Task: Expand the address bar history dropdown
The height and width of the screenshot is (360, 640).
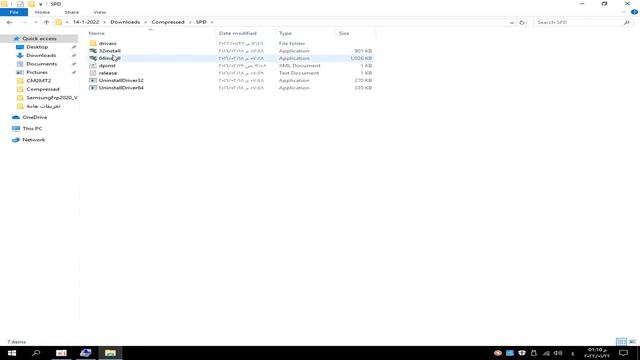Action: point(512,22)
